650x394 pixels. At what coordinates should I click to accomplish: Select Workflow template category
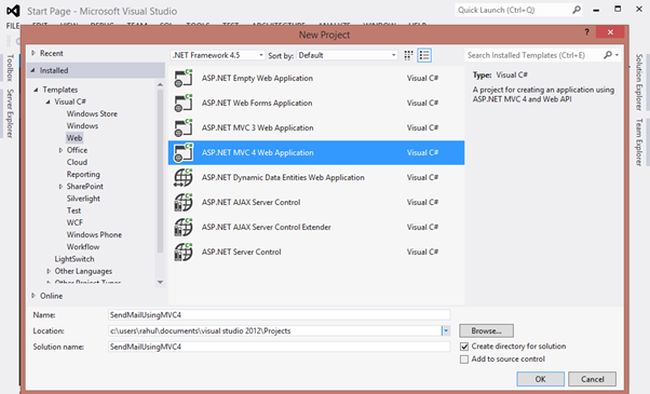tap(83, 247)
